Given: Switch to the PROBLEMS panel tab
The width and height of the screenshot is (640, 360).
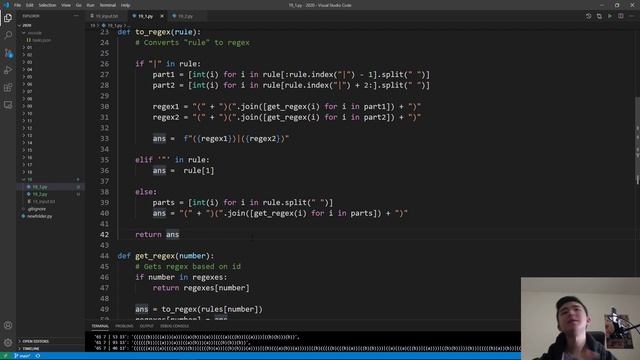Looking at the screenshot, I should 124,326.
